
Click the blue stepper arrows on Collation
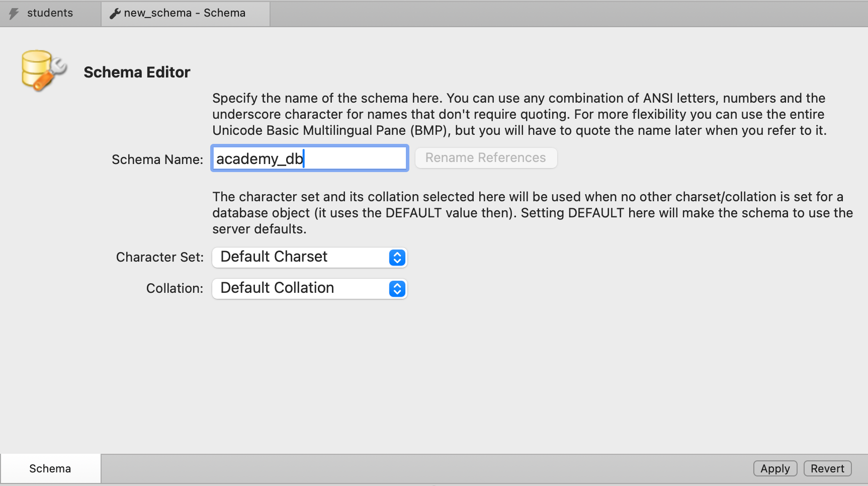(x=397, y=289)
